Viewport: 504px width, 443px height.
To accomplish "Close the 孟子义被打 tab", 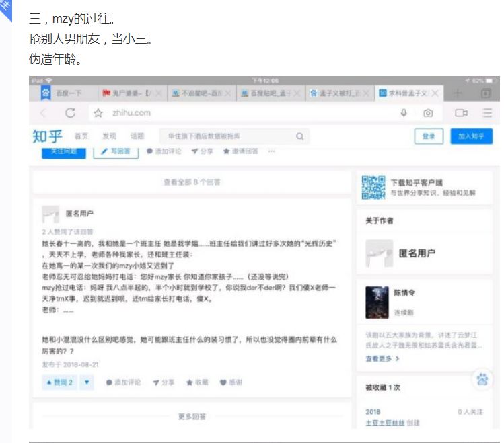I will pos(366,93).
